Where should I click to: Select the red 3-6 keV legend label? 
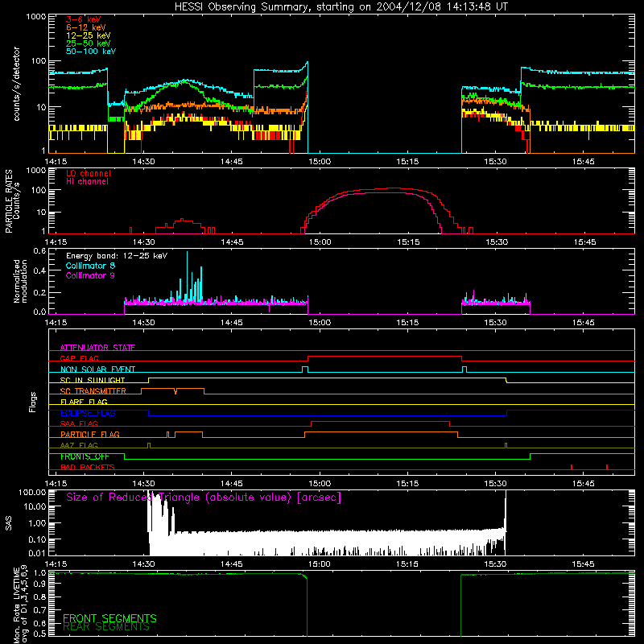coord(84,19)
